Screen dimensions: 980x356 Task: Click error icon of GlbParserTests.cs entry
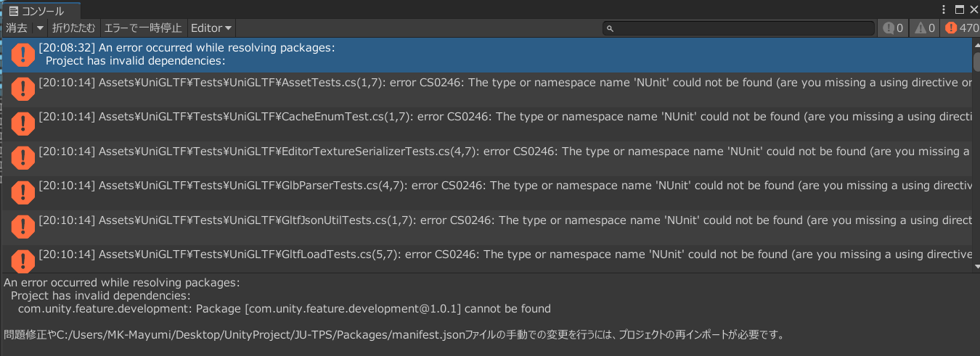coord(23,192)
